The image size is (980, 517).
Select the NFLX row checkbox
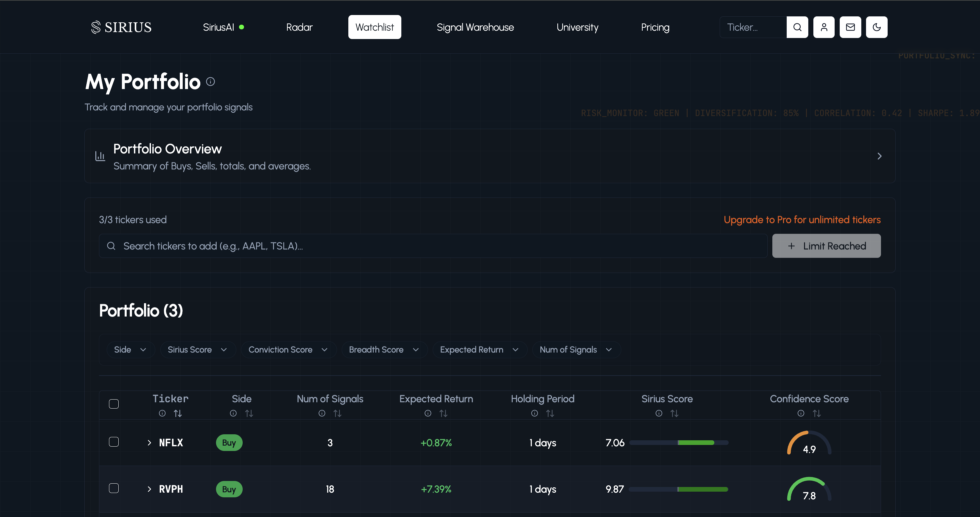pyautogui.click(x=114, y=442)
